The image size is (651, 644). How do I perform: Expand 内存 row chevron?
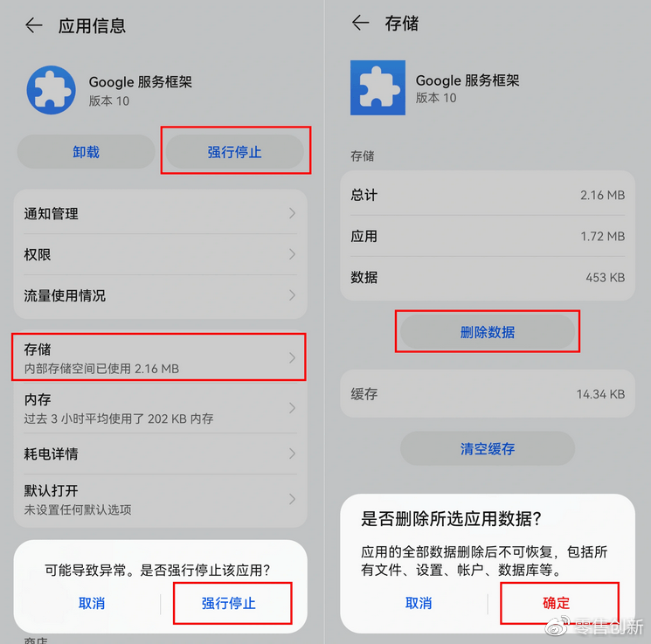point(292,408)
